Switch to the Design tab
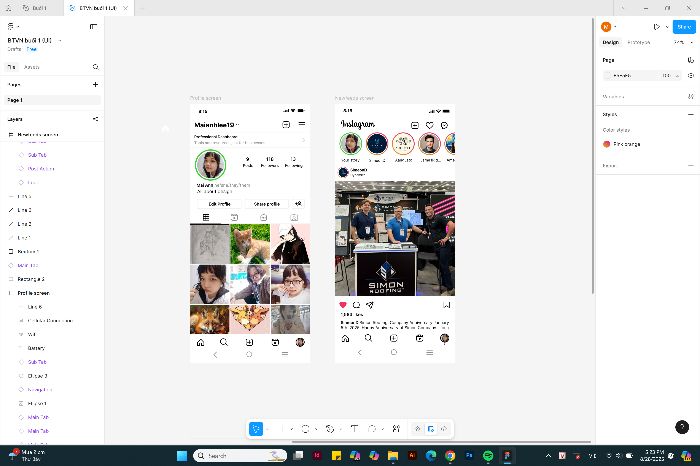Viewport: 700px width, 466px height. [x=610, y=42]
